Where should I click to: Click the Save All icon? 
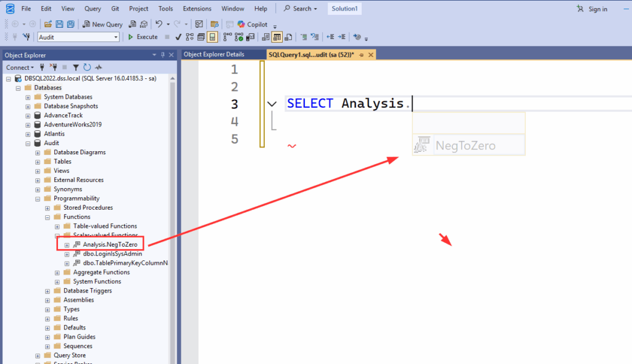point(70,24)
